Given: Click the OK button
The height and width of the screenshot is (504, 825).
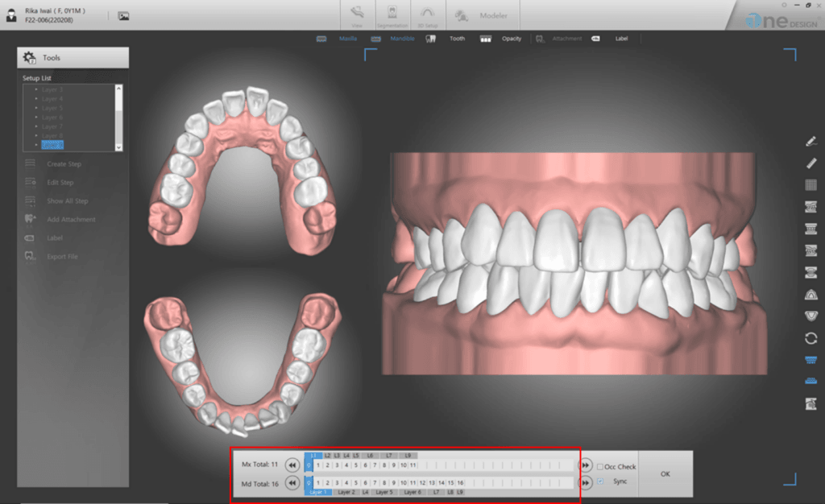Looking at the screenshot, I should click(665, 474).
